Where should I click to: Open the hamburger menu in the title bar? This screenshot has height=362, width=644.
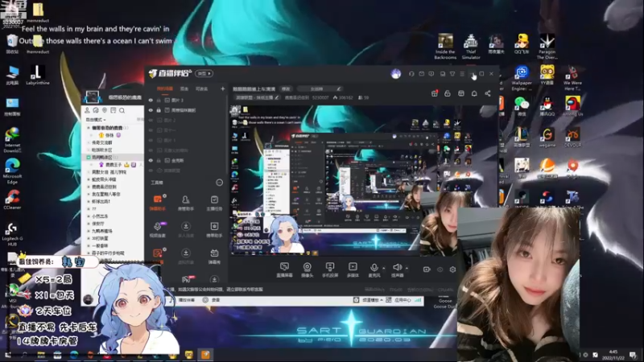tap(462, 74)
